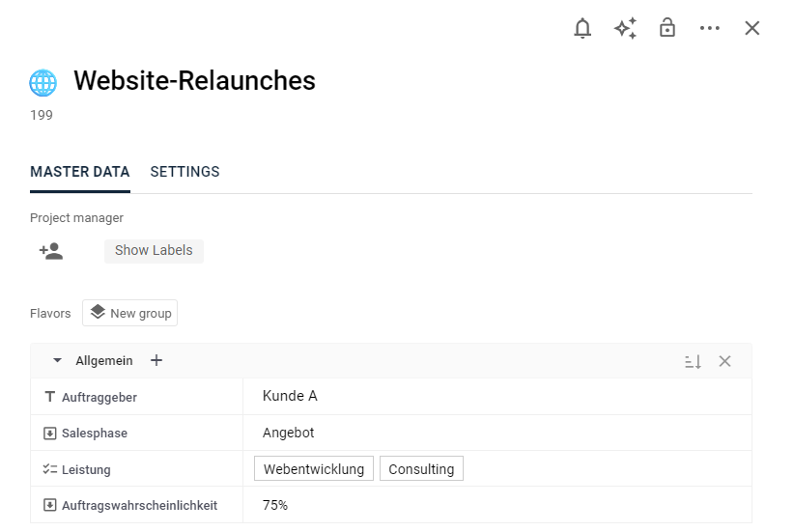Click the Salesphase field label
Screen dimensions: 794x532
(x=95, y=434)
